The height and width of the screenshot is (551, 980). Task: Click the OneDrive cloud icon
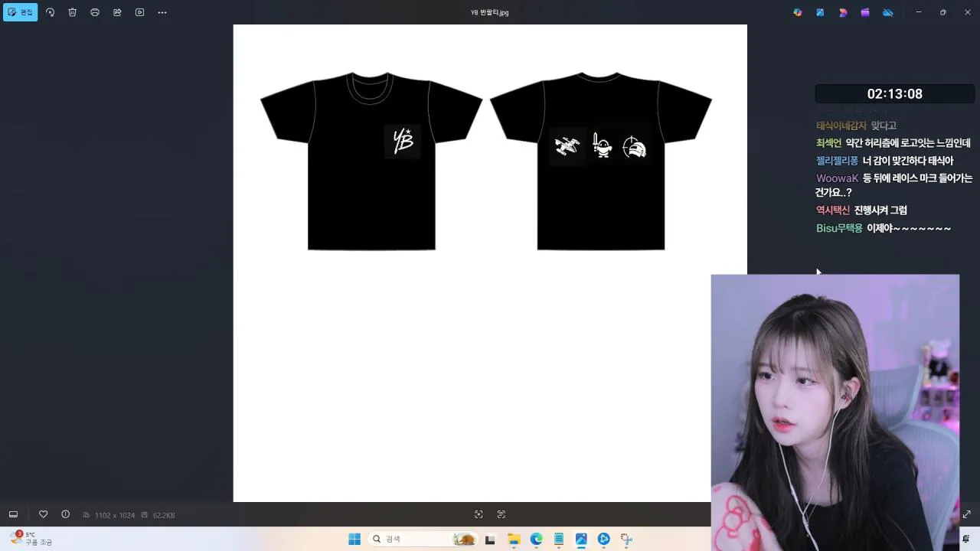(x=888, y=12)
